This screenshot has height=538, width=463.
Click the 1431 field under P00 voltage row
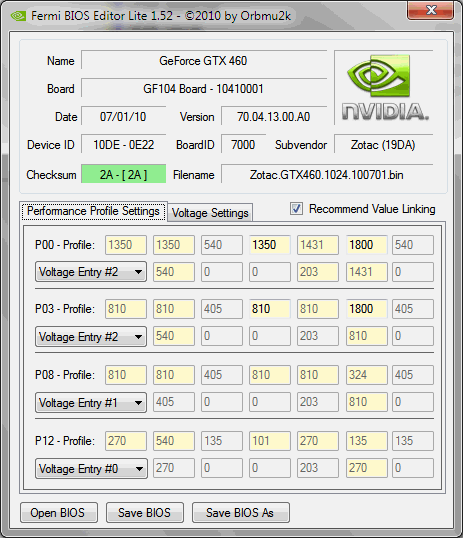coord(367,272)
